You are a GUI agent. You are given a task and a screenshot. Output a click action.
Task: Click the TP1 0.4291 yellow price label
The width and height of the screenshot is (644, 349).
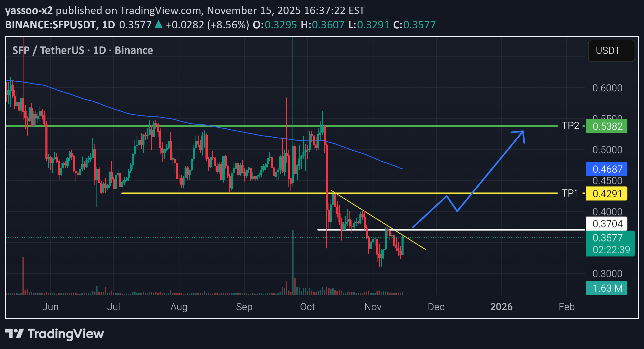(x=606, y=194)
